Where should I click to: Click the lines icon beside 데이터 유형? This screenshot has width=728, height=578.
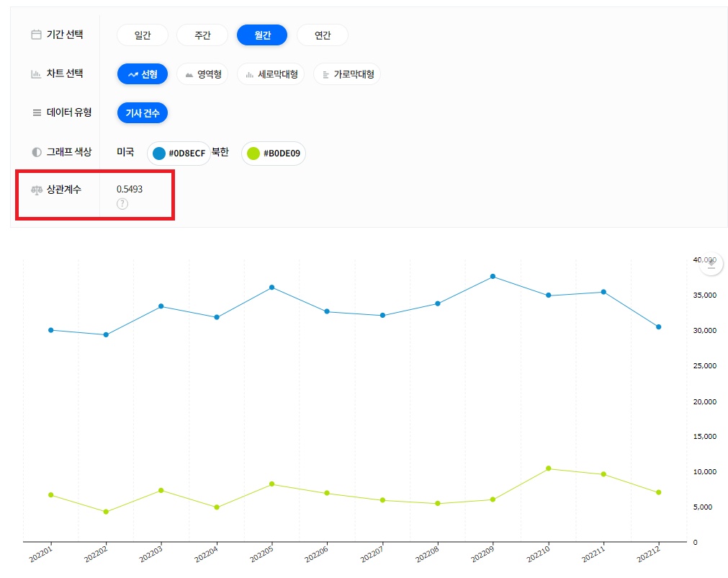coord(36,112)
